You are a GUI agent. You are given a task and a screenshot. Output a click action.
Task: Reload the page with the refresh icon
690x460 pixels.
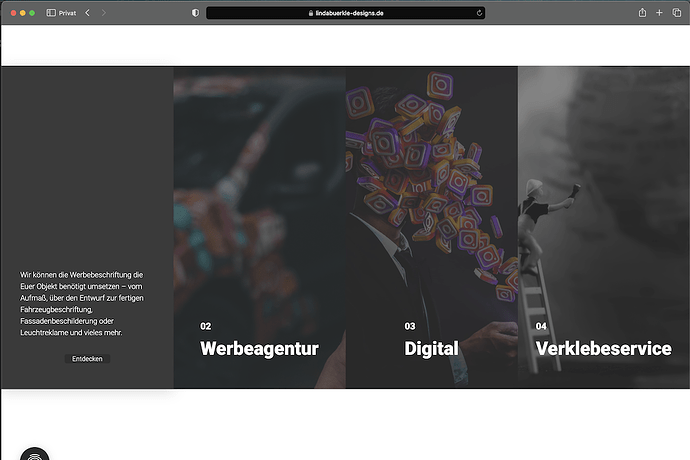(x=479, y=13)
